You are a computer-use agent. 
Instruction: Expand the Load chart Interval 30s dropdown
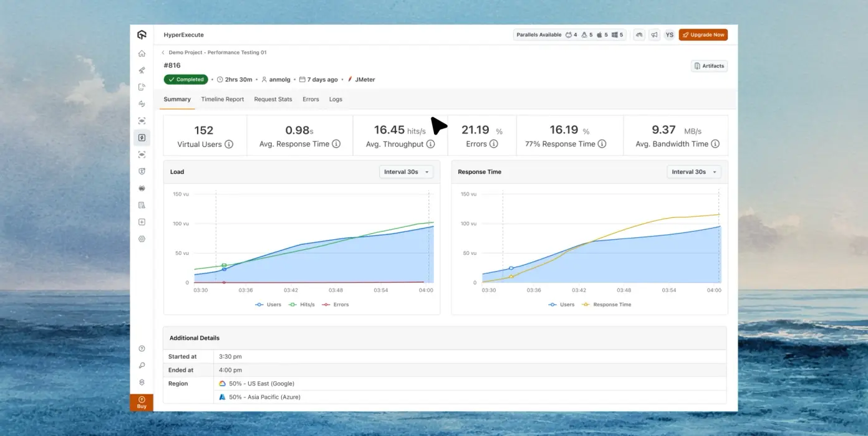pyautogui.click(x=406, y=172)
